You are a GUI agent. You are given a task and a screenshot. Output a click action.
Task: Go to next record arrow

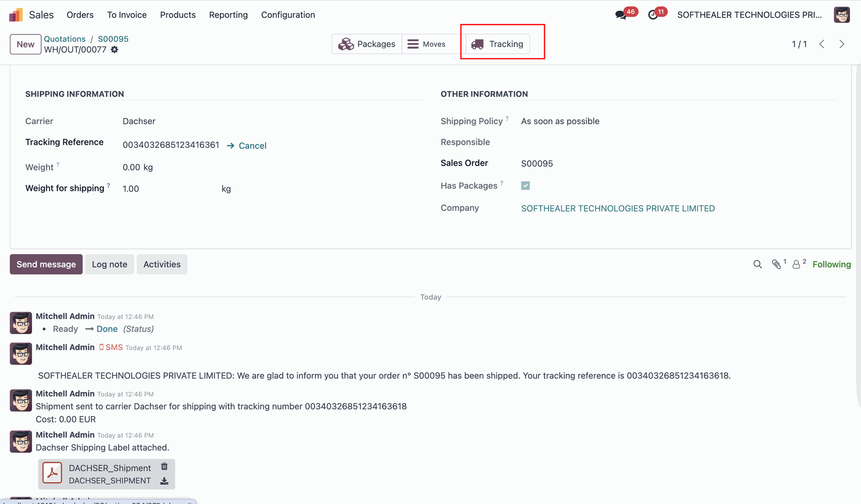pos(842,44)
